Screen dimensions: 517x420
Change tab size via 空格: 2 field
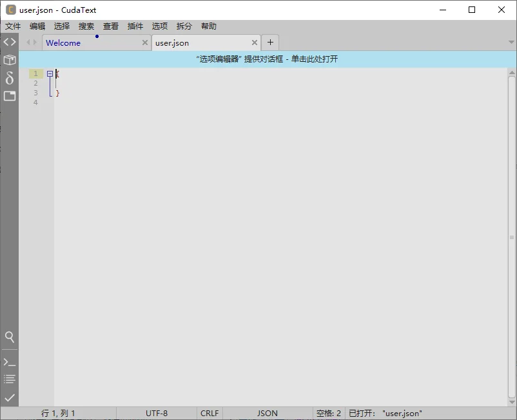(328, 413)
